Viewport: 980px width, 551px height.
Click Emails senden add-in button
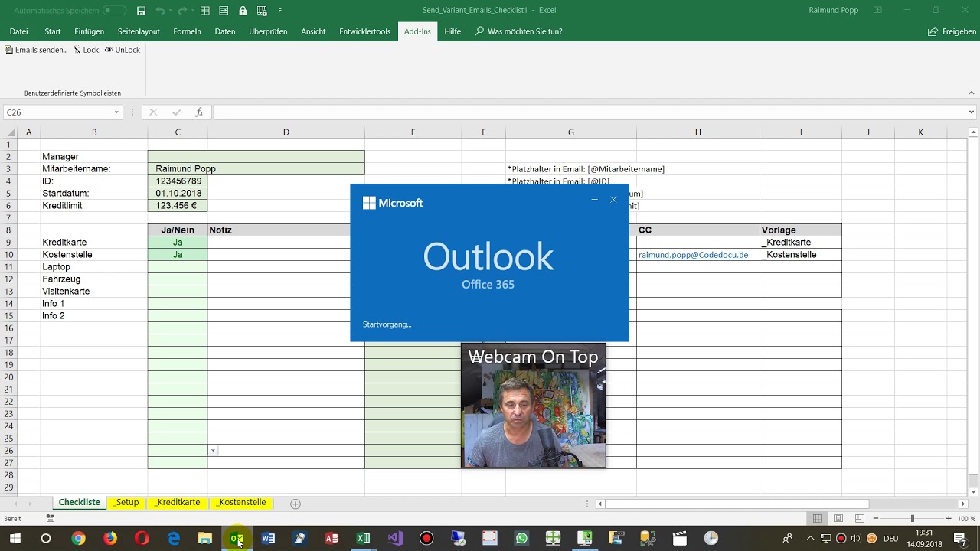35,50
